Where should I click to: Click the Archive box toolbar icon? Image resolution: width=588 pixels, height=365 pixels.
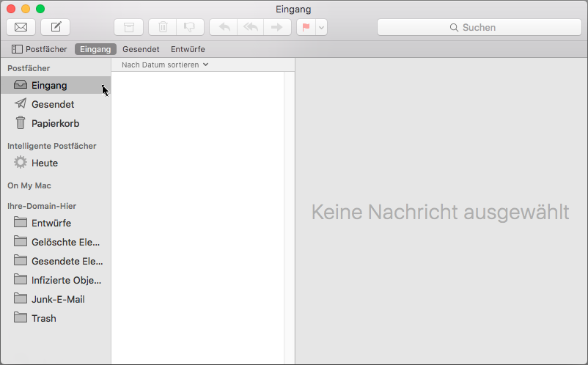click(129, 27)
